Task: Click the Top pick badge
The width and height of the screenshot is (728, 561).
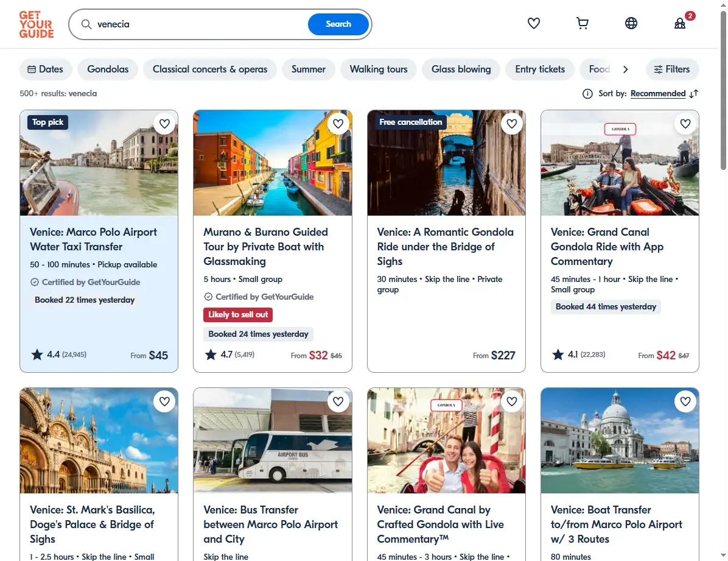Action: pos(48,122)
